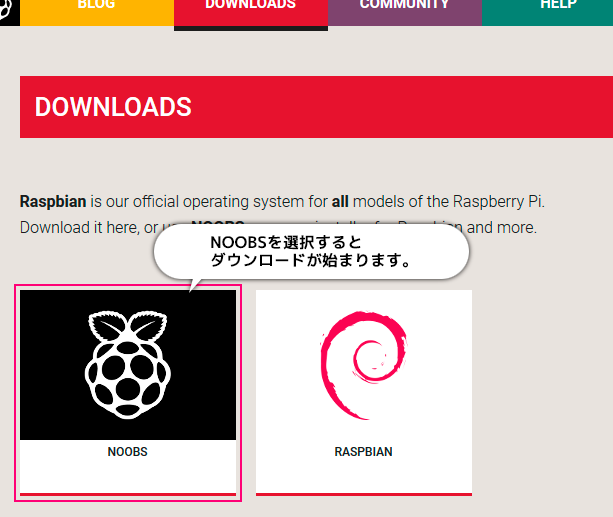The width and height of the screenshot is (613, 517).
Task: Click the Raspberry Pi site logo at the top-left corner
Action: (8, 12)
